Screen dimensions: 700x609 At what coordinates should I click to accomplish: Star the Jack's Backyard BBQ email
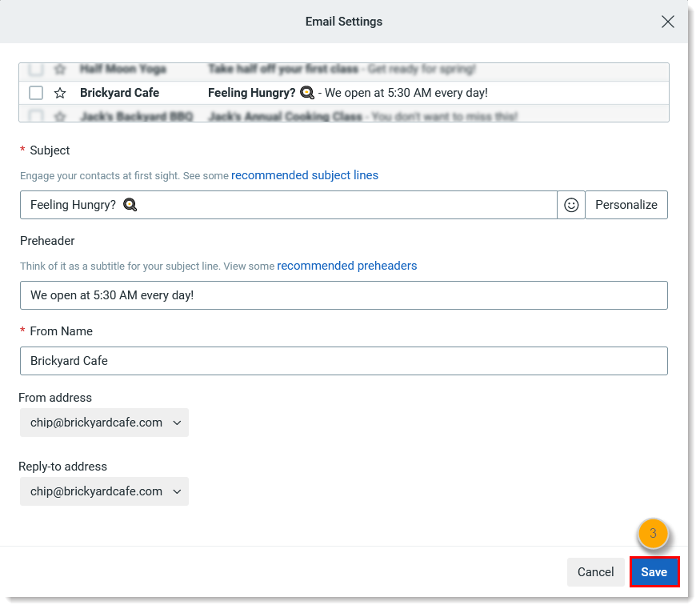pos(59,116)
